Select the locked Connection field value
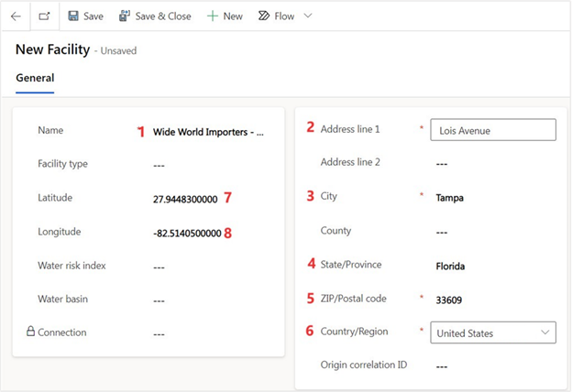The image size is (572, 392). 159,334
